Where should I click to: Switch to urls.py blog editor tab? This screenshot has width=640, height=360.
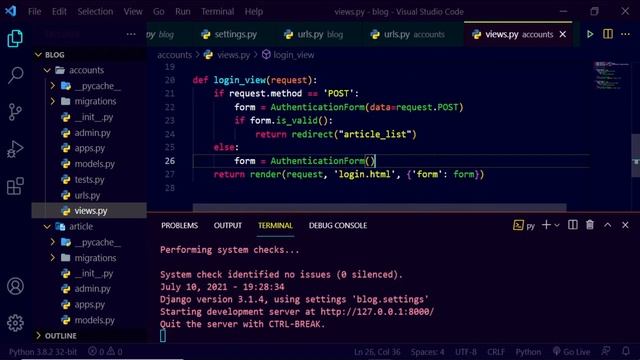(x=313, y=34)
